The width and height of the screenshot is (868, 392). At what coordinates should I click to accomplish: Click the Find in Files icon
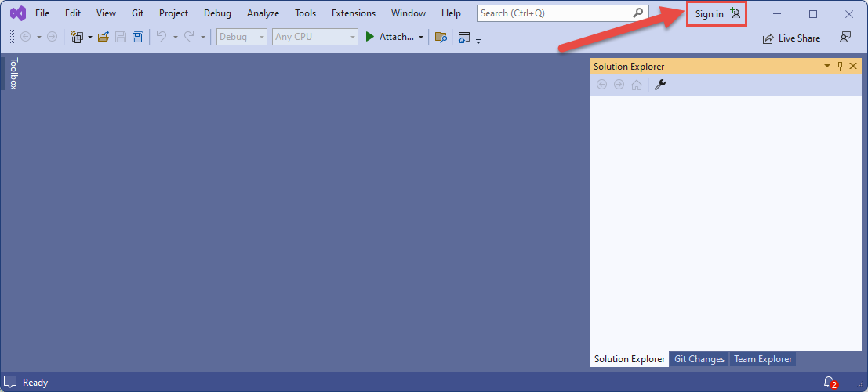coord(441,37)
